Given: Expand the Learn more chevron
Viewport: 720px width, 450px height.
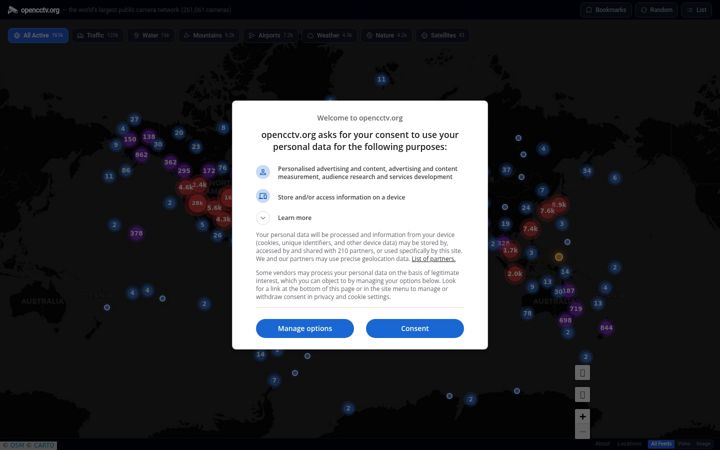Looking at the screenshot, I should (x=263, y=218).
